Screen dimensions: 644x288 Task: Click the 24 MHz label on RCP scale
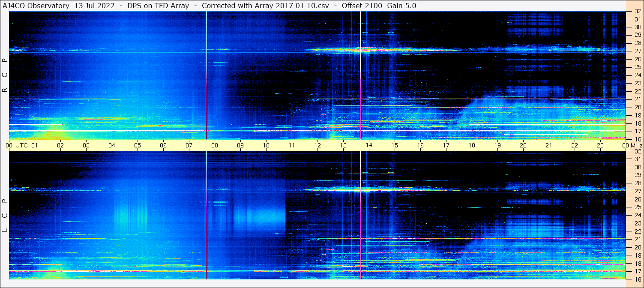(x=637, y=75)
